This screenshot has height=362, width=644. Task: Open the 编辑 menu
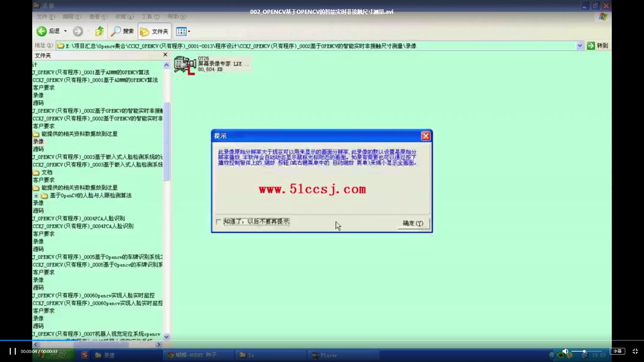coord(72,17)
